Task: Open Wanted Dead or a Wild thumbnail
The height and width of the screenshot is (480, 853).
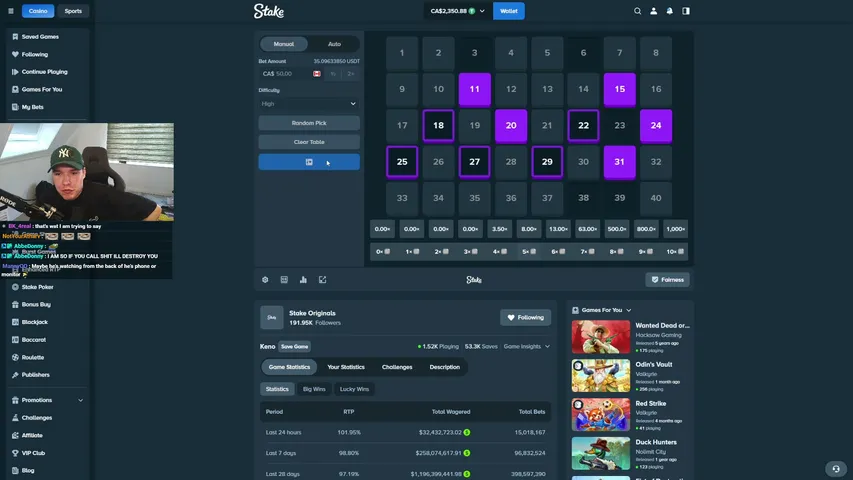Action: (x=601, y=337)
